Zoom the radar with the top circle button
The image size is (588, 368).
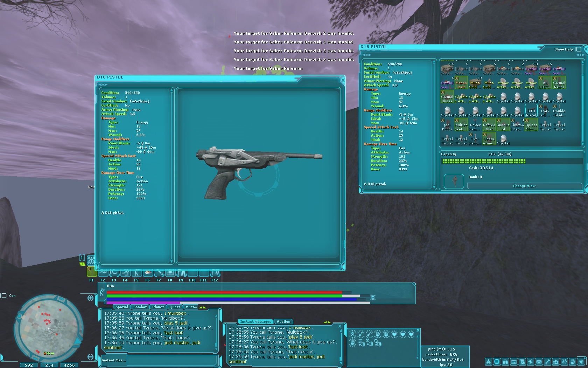point(90,298)
